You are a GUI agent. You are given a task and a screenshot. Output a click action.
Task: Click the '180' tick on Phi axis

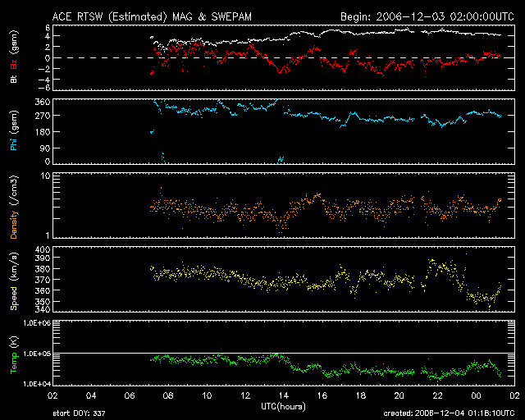click(43, 132)
